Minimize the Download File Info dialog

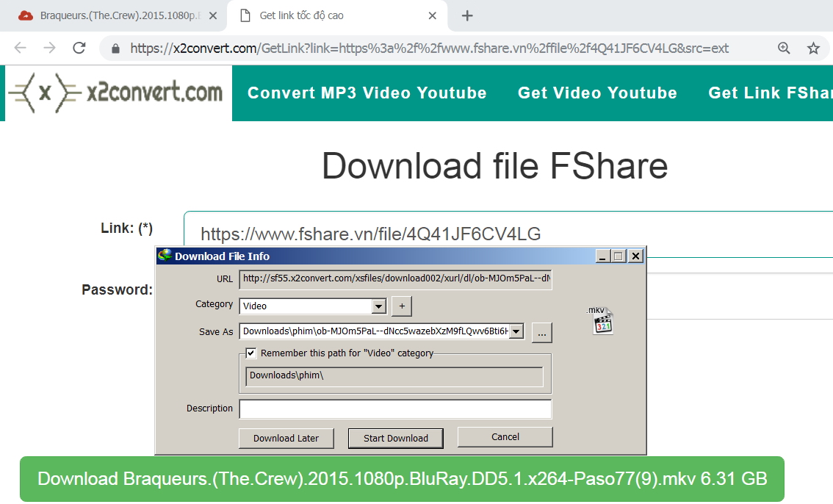(x=602, y=256)
